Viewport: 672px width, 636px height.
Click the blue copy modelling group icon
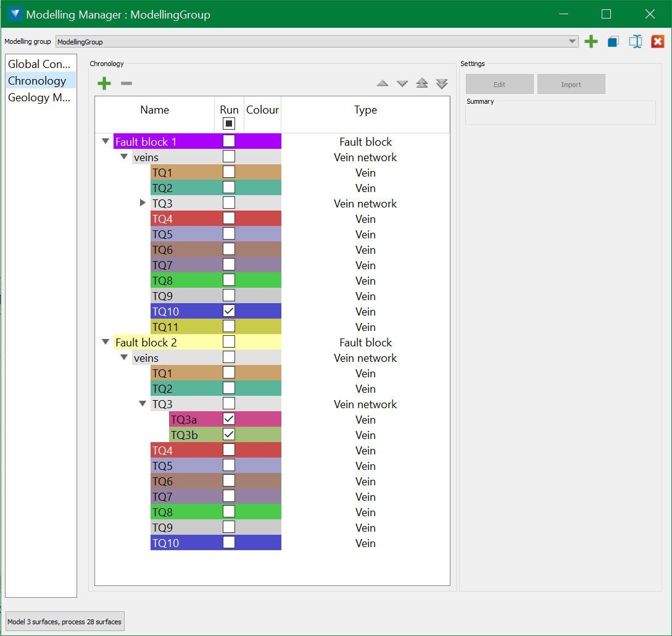(x=613, y=42)
